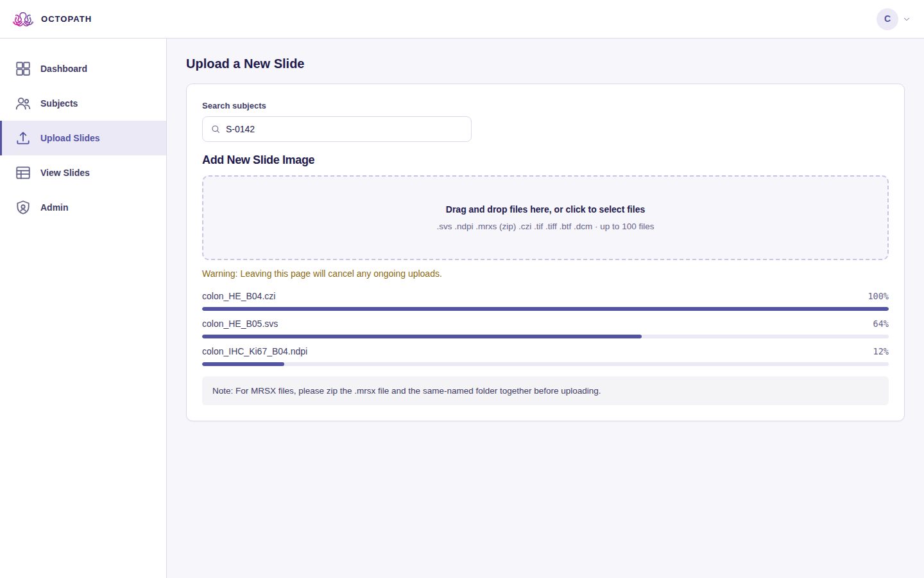Select file name colon_HE_B04.czi
Image resolution: width=924 pixels, height=578 pixels.
[239, 296]
